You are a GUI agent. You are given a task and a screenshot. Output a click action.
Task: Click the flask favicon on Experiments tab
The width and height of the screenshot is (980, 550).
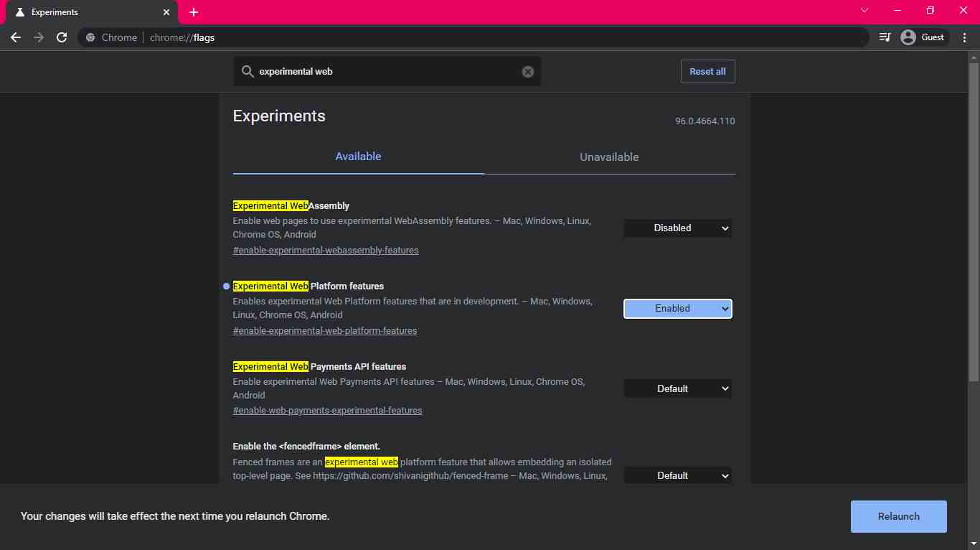pos(19,12)
